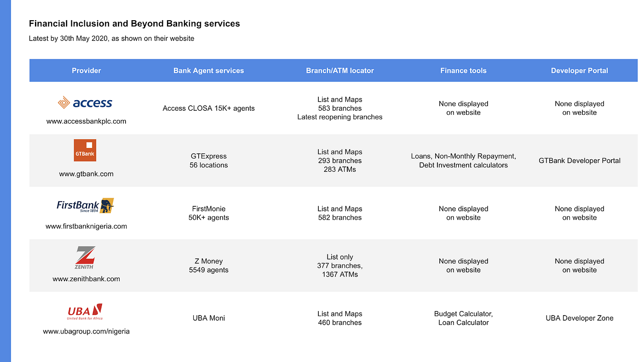
Task: Open www.zenithbank.com link
Action: 86,279
